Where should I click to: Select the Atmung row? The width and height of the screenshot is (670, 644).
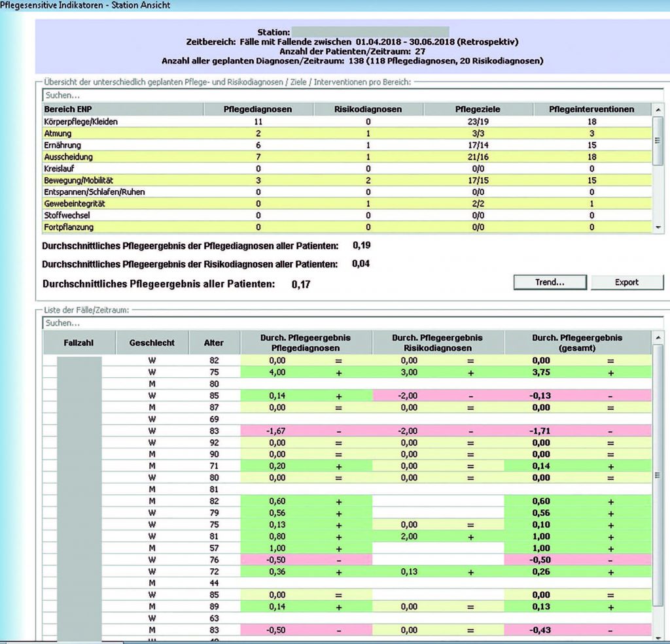(347, 133)
